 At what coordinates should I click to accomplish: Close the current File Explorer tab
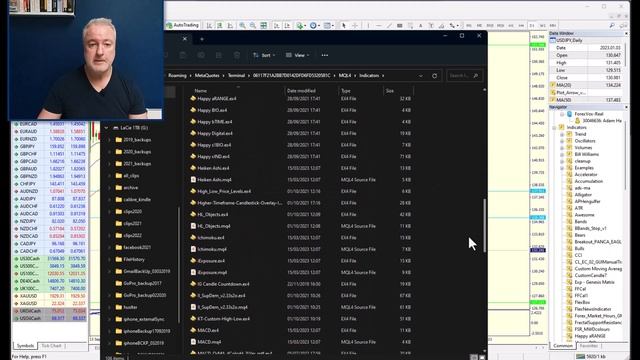[184, 39]
